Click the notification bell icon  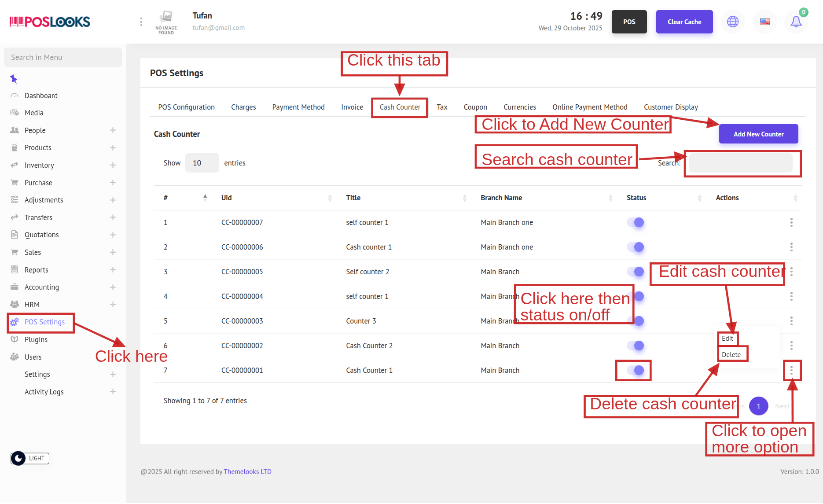coord(796,22)
